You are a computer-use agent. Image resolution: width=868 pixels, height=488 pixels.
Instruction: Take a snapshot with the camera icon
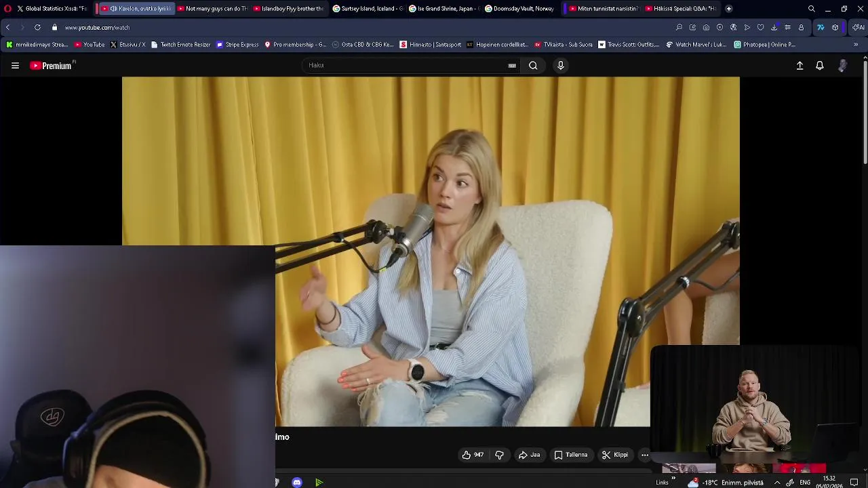[706, 28]
